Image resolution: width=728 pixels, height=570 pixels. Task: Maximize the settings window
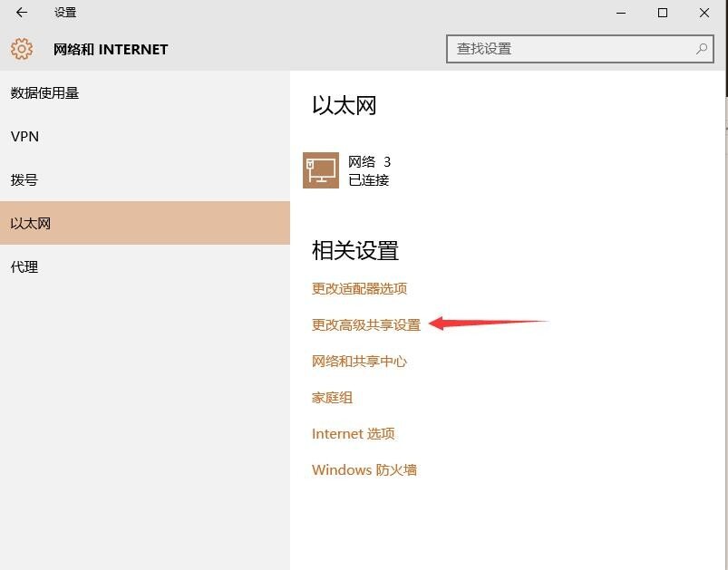[663, 13]
